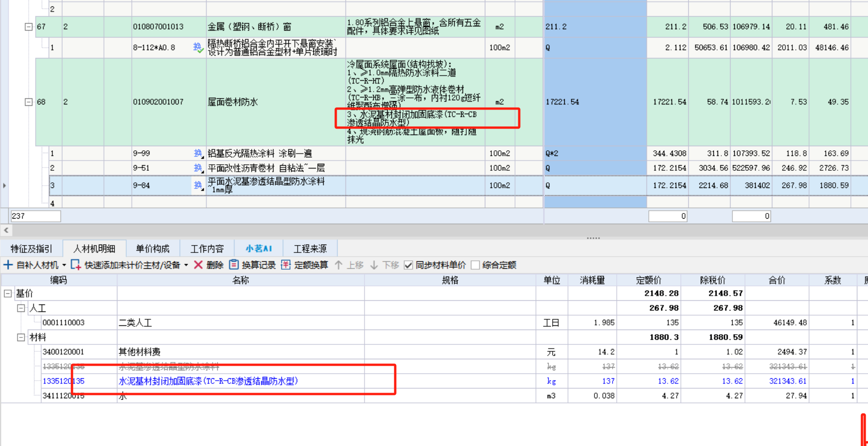Collapse the 基价 group
The height and width of the screenshot is (446, 868).
click(8, 293)
